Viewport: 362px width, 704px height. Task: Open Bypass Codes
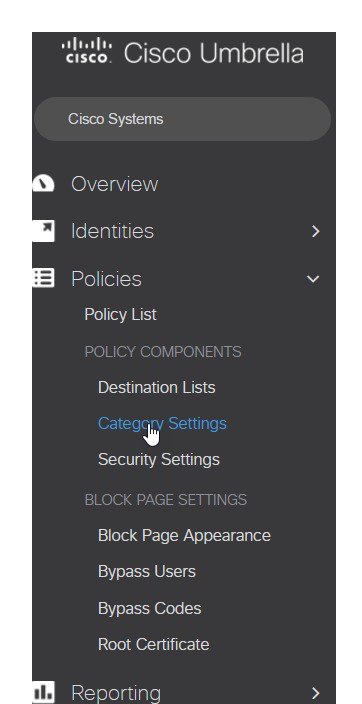coord(150,609)
